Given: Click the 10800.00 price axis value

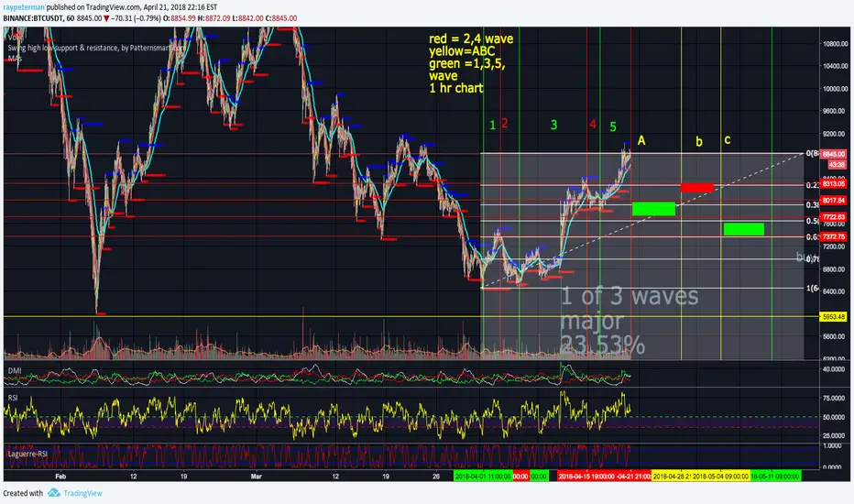Looking at the screenshot, I should pos(835,44).
